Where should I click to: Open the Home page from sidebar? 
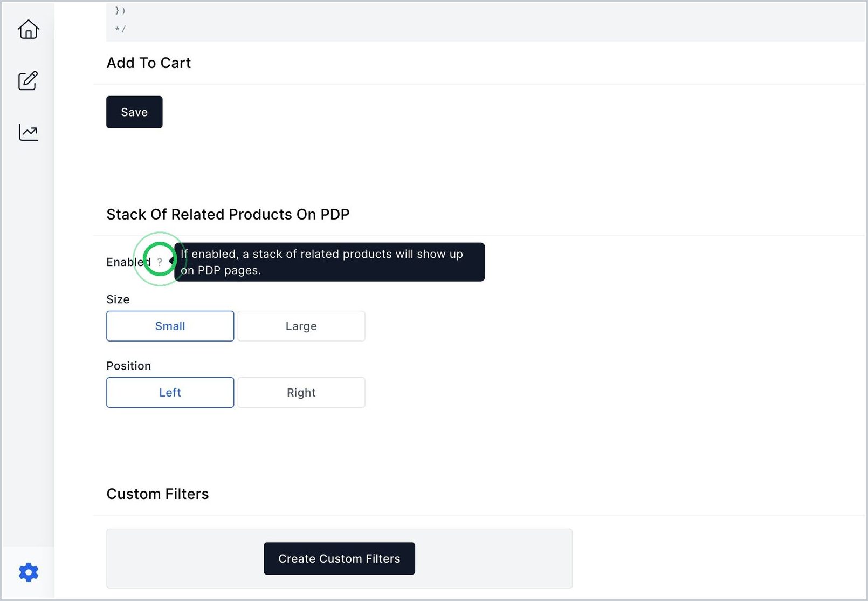tap(28, 29)
